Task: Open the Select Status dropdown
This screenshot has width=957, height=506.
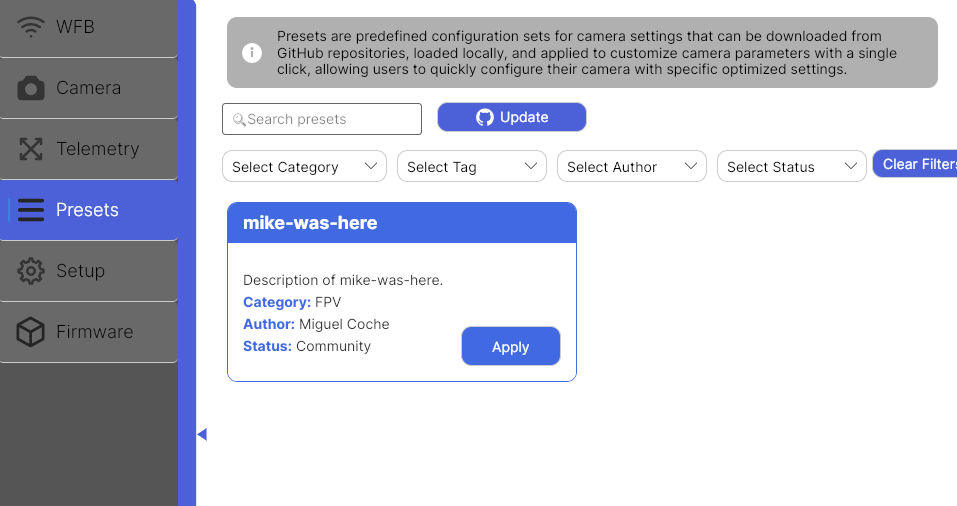Action: pos(792,166)
